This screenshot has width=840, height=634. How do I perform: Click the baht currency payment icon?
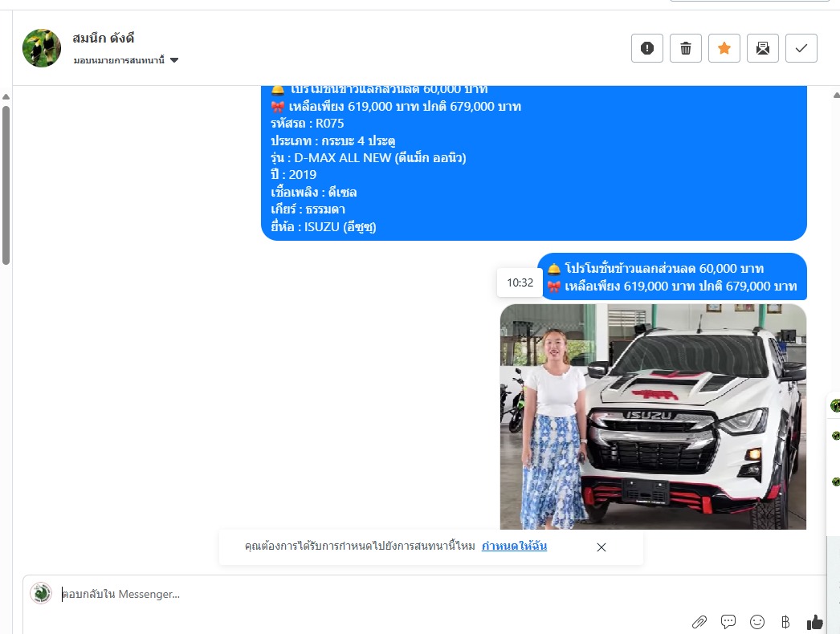785,622
